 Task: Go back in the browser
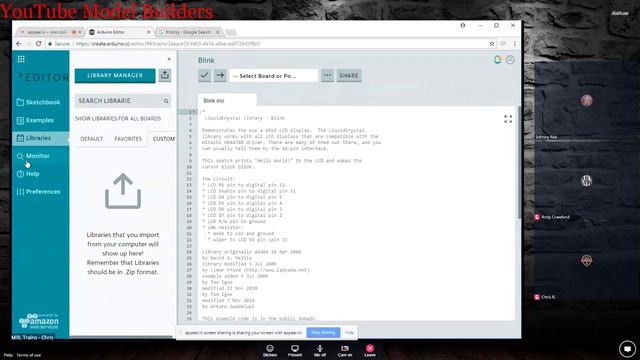coord(19,43)
